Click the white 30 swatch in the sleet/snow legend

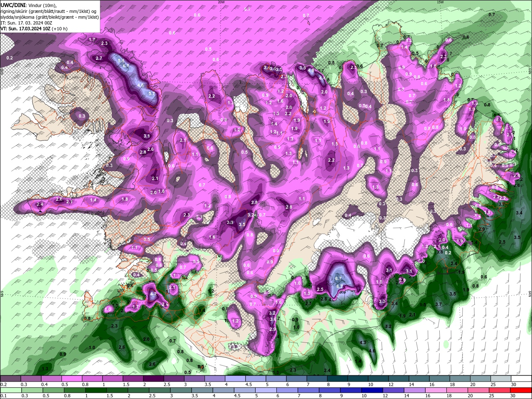[522, 379]
